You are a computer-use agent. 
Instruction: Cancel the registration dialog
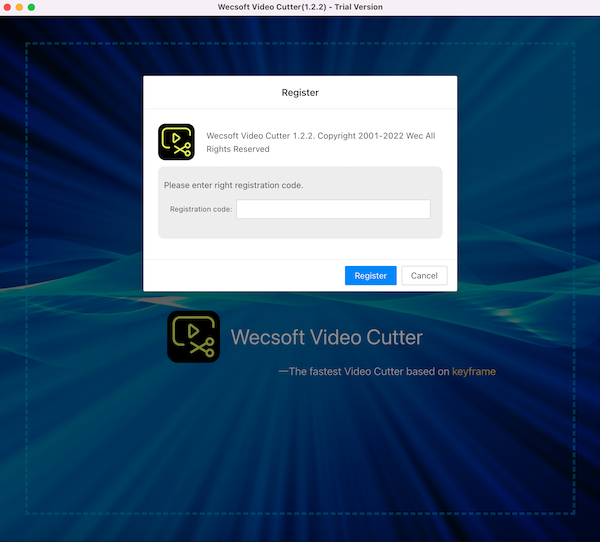[x=424, y=276]
